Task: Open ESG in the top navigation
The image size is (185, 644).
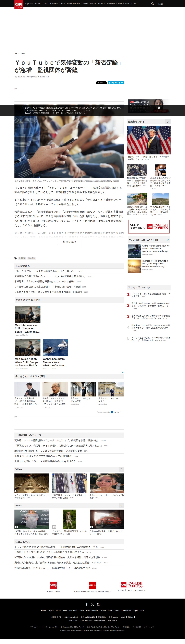Action: (x=127, y=3)
